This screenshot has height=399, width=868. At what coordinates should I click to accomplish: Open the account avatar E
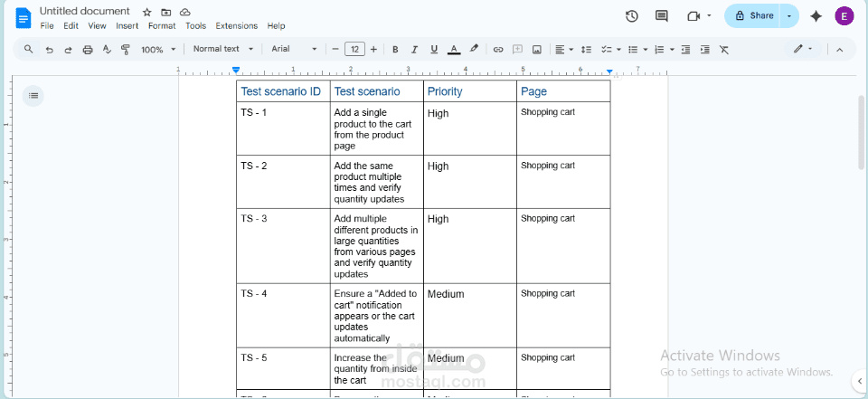[x=844, y=16]
